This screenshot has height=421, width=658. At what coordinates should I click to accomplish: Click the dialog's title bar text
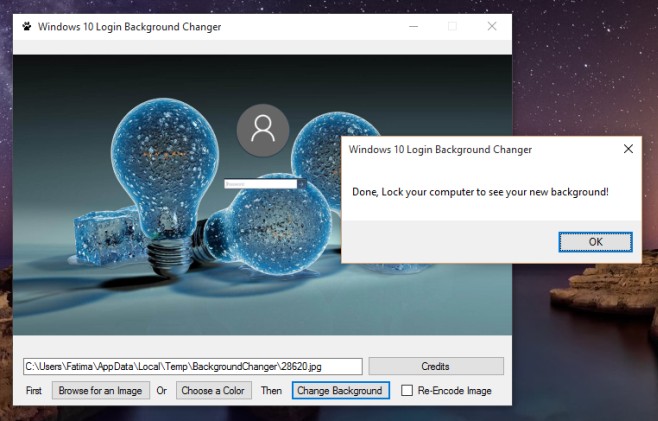click(439, 149)
